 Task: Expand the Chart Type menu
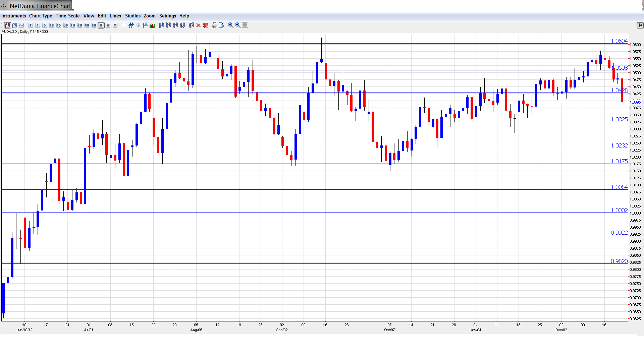click(41, 16)
